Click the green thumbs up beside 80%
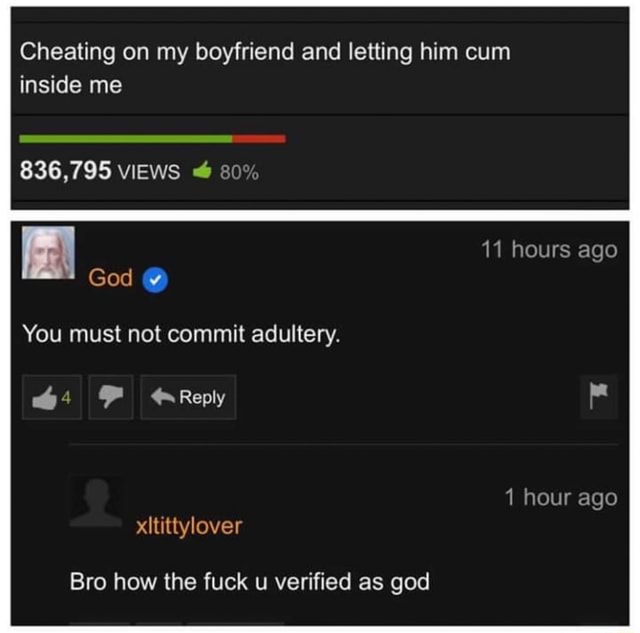This screenshot has height=633, width=640. [x=202, y=171]
